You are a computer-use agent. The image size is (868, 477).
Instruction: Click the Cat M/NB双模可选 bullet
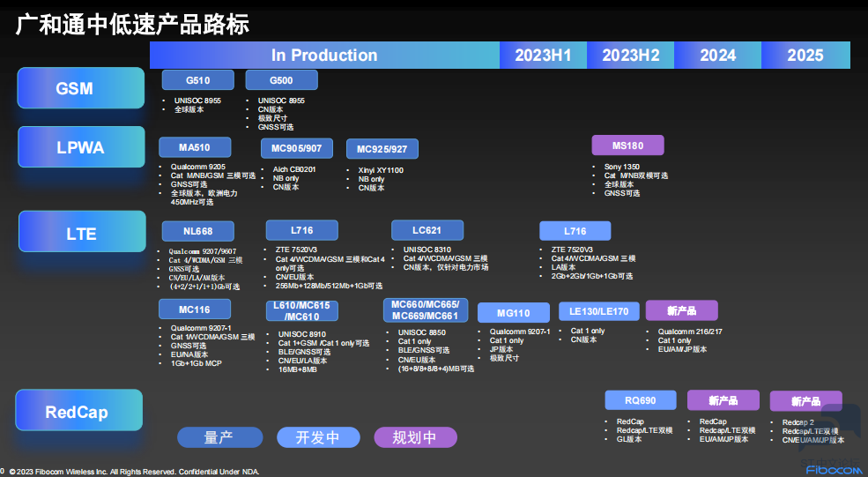click(636, 175)
